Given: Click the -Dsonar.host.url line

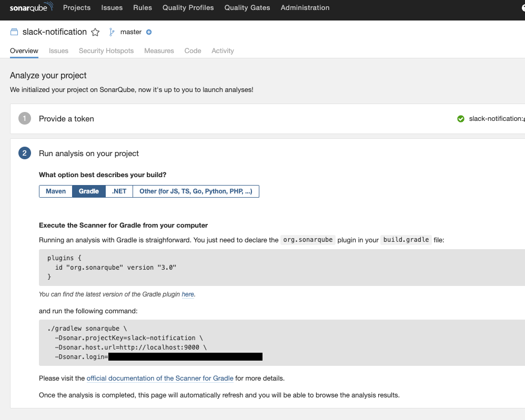Looking at the screenshot, I should [130, 347].
